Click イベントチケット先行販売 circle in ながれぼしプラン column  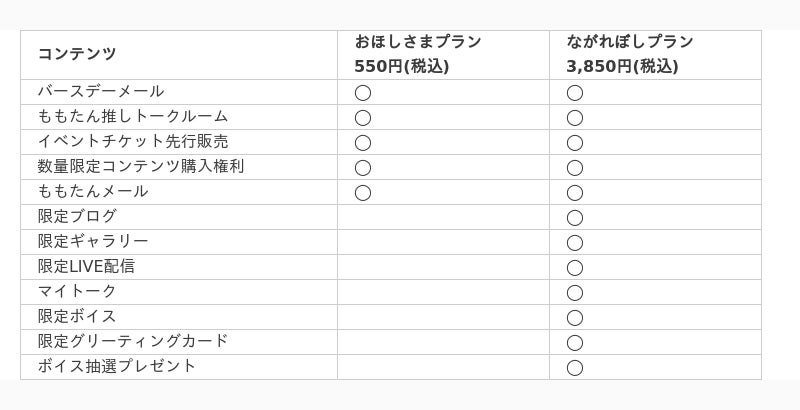[x=575, y=143]
